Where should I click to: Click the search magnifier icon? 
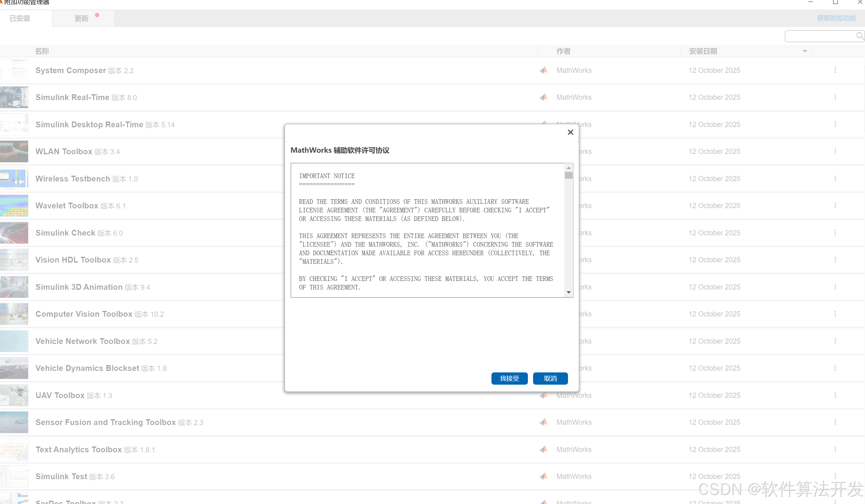tap(859, 36)
